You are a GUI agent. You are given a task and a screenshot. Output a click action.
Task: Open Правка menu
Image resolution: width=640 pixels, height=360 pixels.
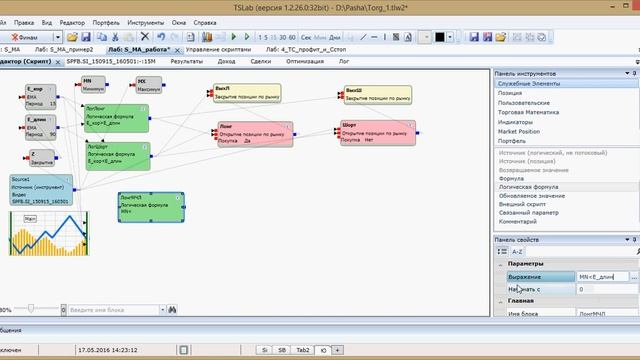coord(24,23)
